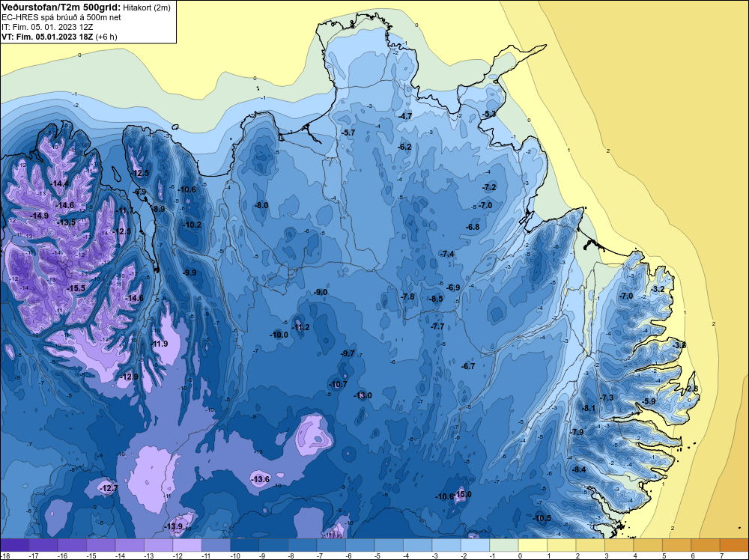This screenshot has height=560, width=749.
Task: Click the -8.1 temperature reading
Action: tap(589, 408)
